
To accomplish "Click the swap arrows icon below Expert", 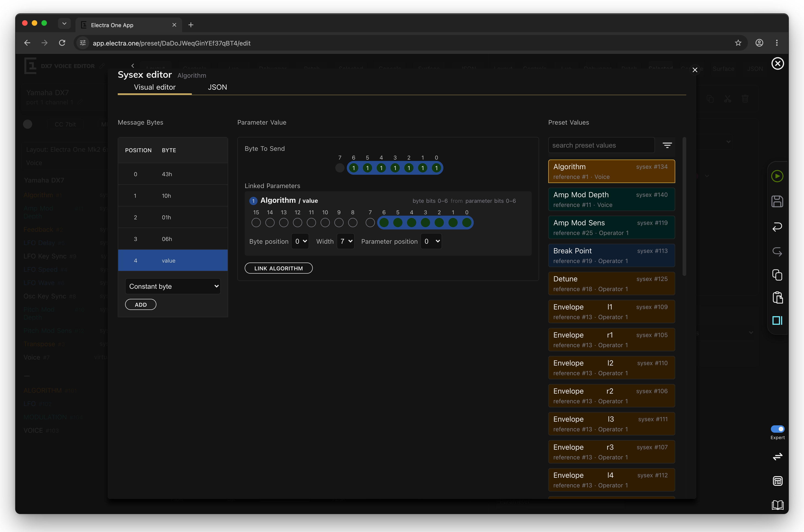I will (x=778, y=456).
